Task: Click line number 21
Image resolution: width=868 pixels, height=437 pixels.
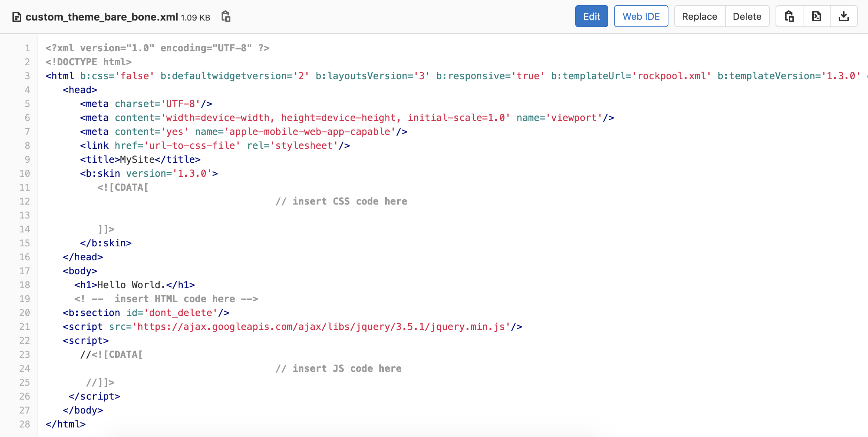Action: (25, 327)
